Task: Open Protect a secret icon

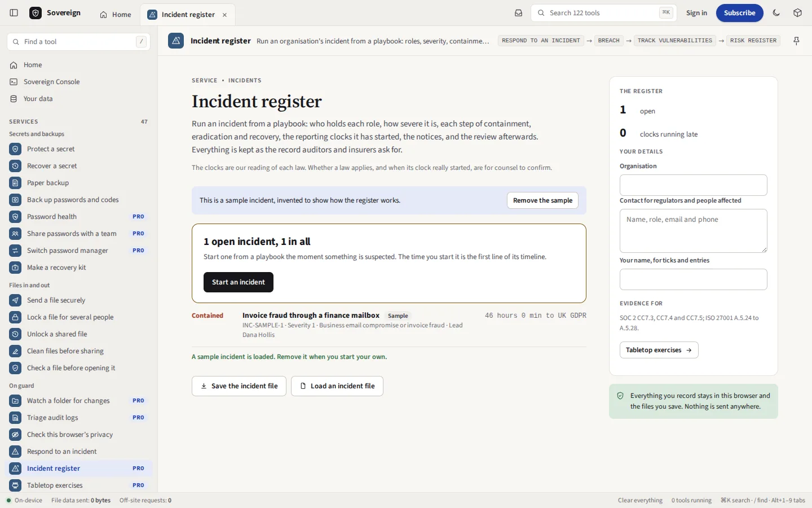Action: tap(15, 149)
